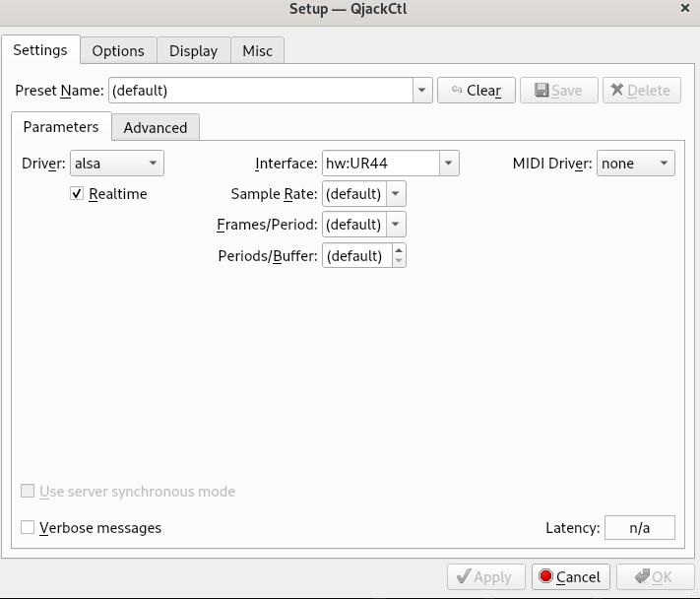Switch to the Settings tab
The width and height of the screenshot is (700, 599).
[x=40, y=50]
